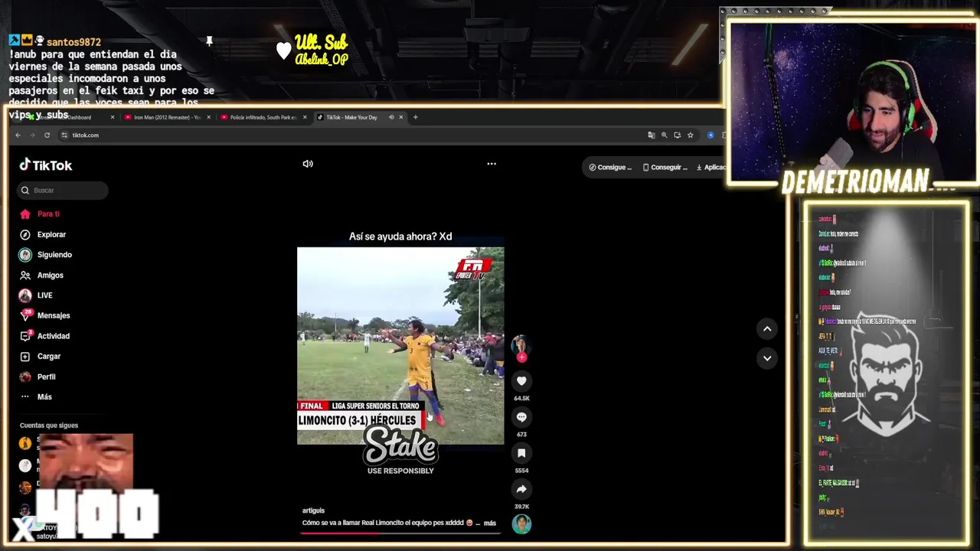Share the video with arrow icon

pos(521,489)
